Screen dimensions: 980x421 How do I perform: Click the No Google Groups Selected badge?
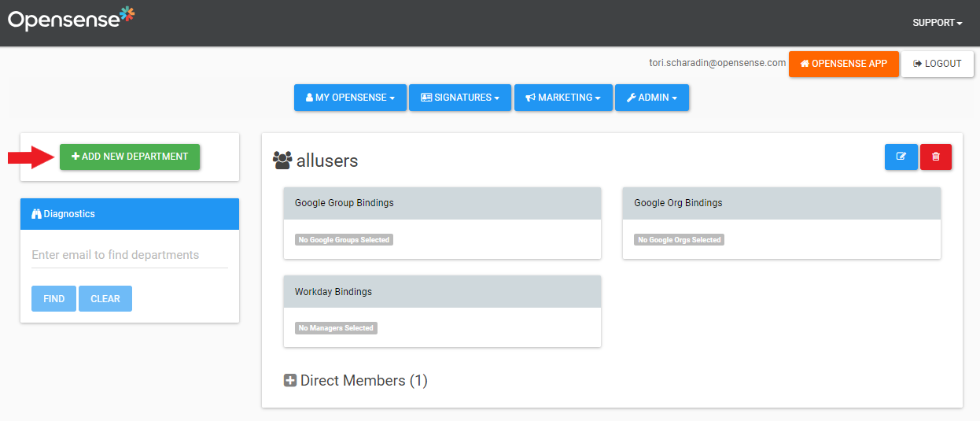point(344,240)
